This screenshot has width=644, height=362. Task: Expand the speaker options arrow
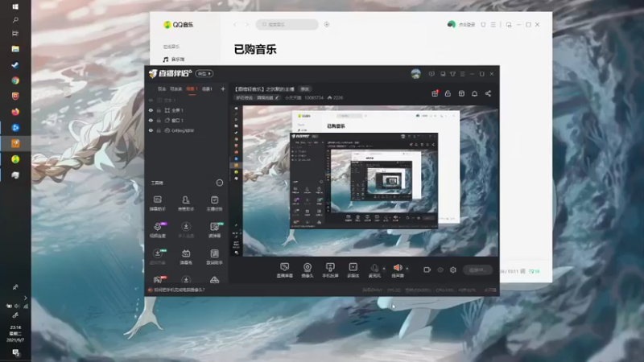[407, 269]
